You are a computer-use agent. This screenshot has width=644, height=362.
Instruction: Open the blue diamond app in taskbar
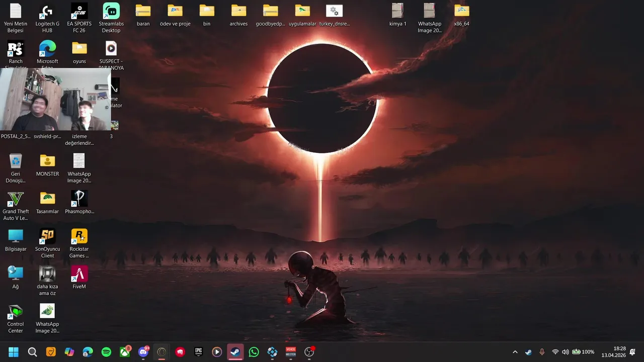pos(272,352)
